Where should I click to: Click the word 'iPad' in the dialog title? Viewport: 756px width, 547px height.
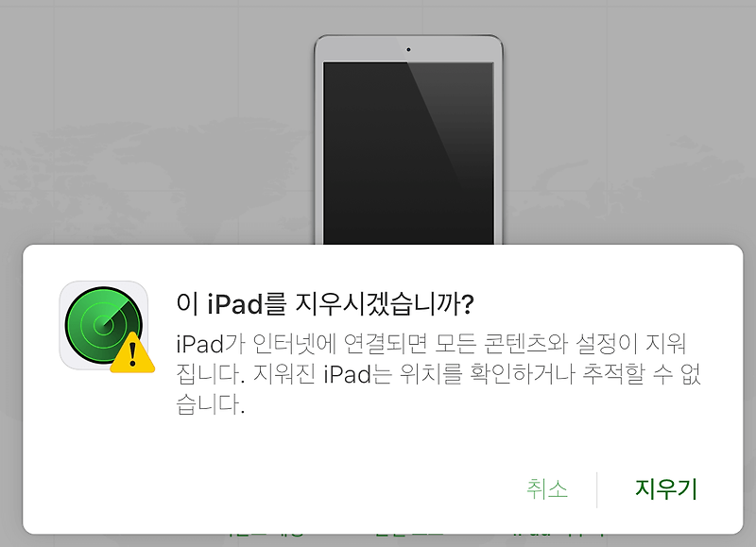[234, 304]
